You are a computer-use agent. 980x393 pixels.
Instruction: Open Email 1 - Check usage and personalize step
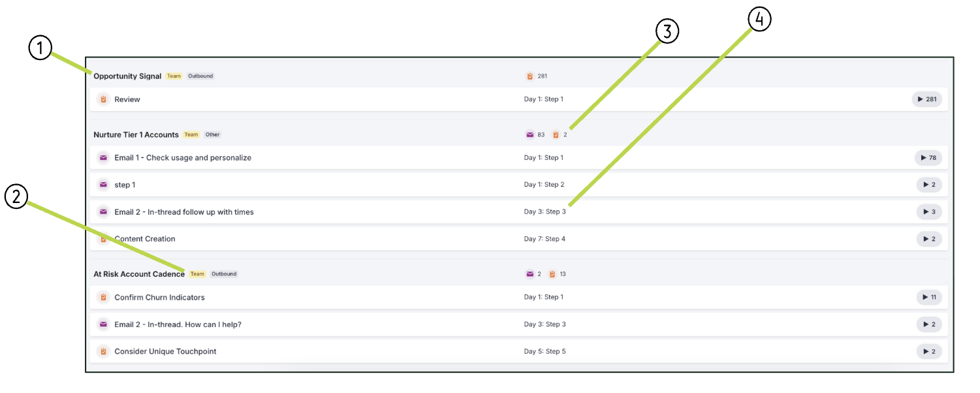[183, 158]
